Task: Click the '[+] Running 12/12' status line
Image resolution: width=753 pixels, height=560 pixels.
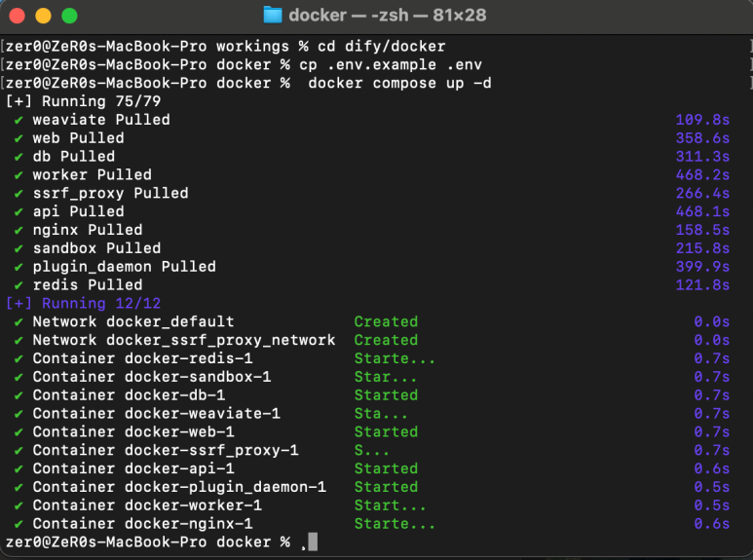Action: coord(84,304)
